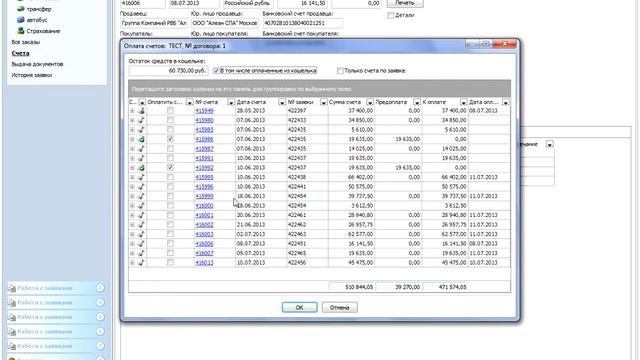
Task: Open filter dropdown on 'Сумма счета' column
Action: (x=370, y=102)
